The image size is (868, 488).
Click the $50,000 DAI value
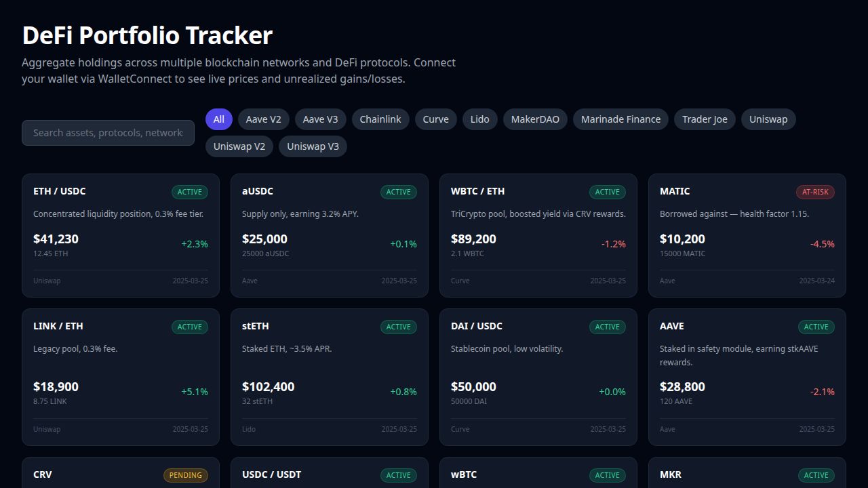[473, 386]
